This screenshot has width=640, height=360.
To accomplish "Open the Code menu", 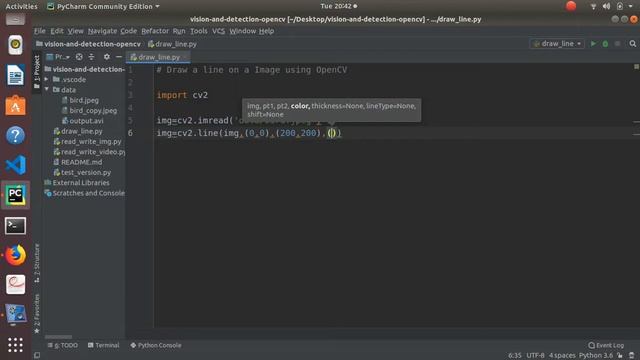I will tap(129, 31).
